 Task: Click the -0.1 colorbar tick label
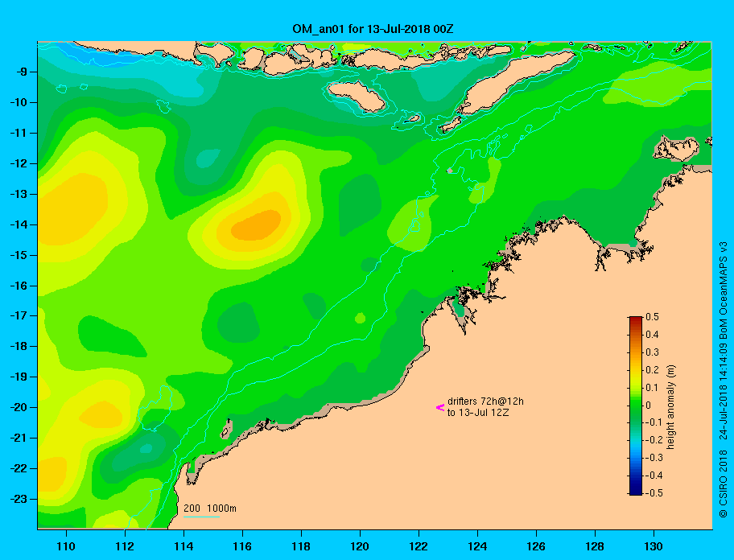tap(654, 422)
